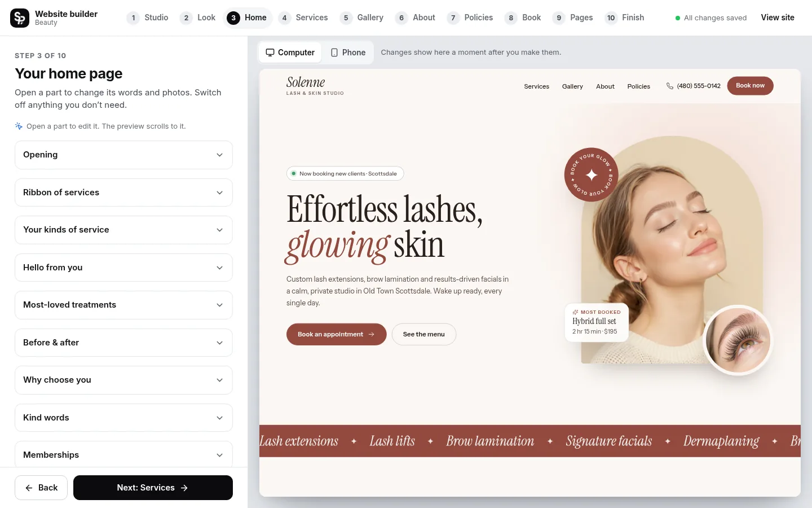Click the View site link
812x508 pixels.
pyautogui.click(x=778, y=17)
